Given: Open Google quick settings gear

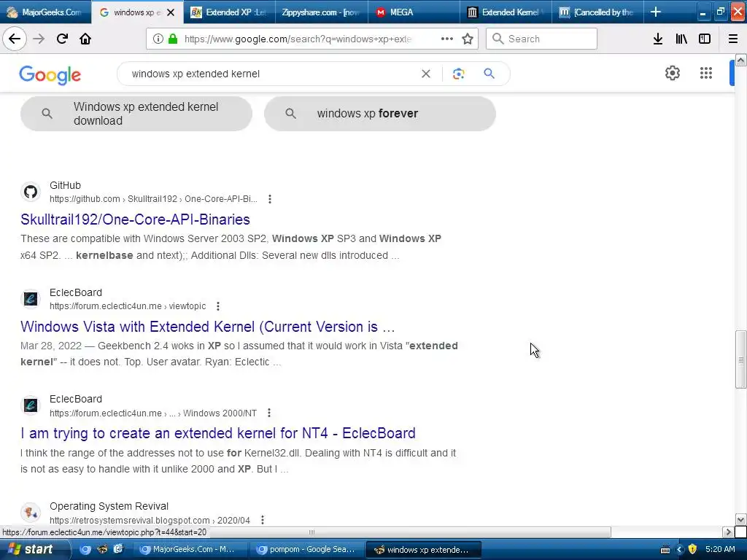Looking at the screenshot, I should click(672, 73).
